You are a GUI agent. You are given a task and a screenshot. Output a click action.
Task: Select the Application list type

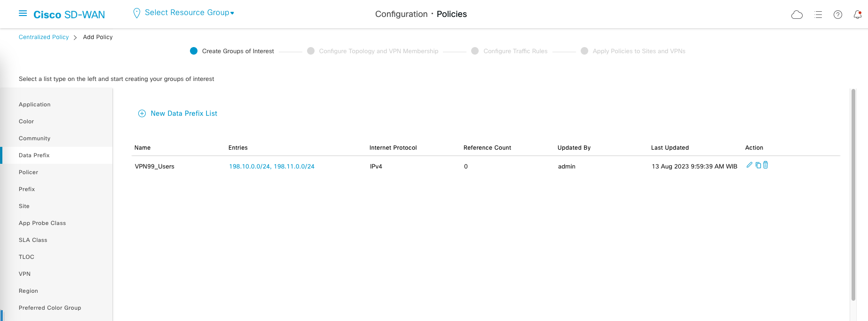pyautogui.click(x=35, y=104)
